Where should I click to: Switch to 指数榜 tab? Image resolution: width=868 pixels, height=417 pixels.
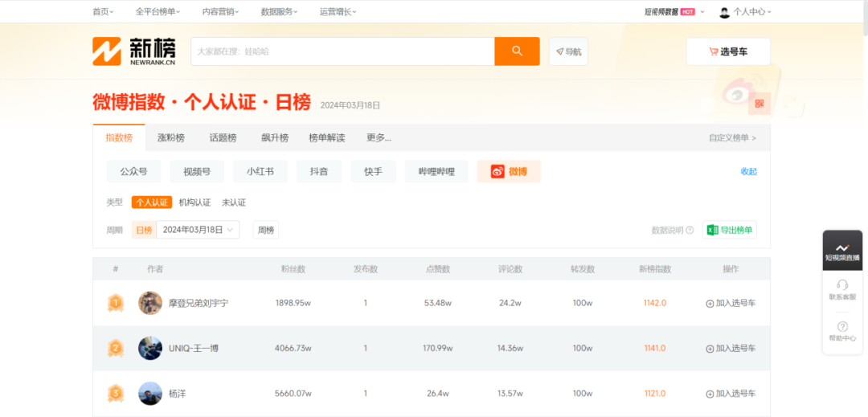(119, 137)
